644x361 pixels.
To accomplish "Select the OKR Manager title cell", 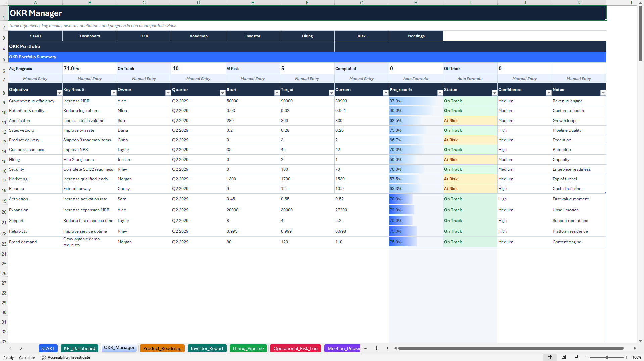I will click(x=307, y=13).
